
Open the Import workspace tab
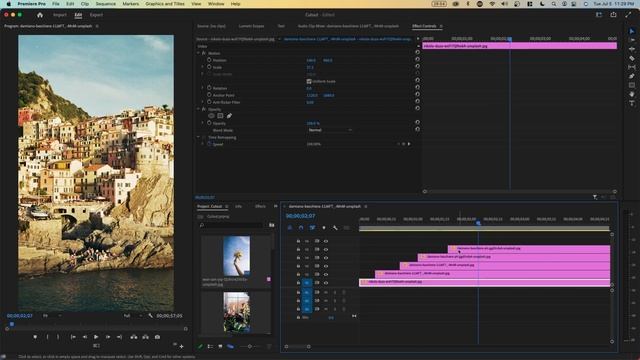pos(60,15)
